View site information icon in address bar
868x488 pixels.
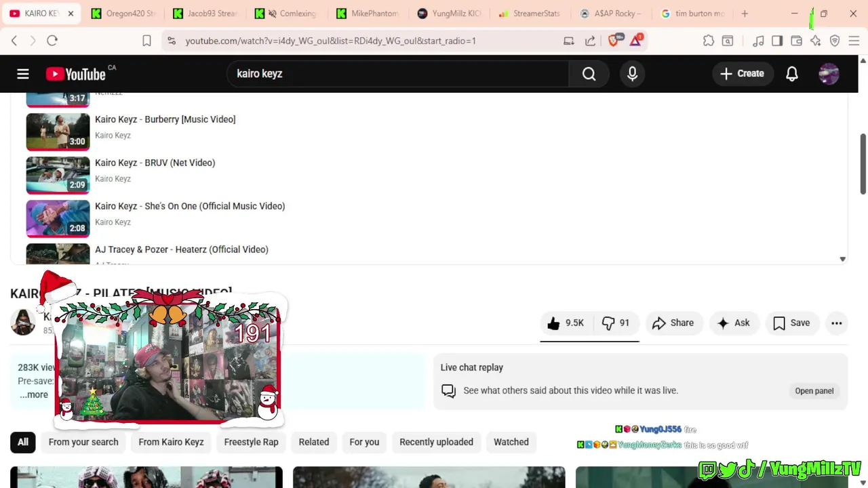point(171,41)
